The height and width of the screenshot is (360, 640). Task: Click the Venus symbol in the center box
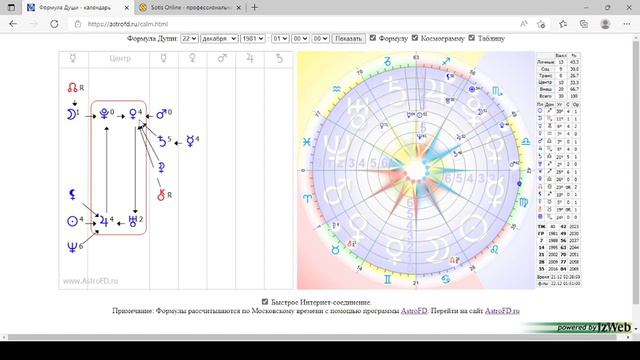coord(133,114)
